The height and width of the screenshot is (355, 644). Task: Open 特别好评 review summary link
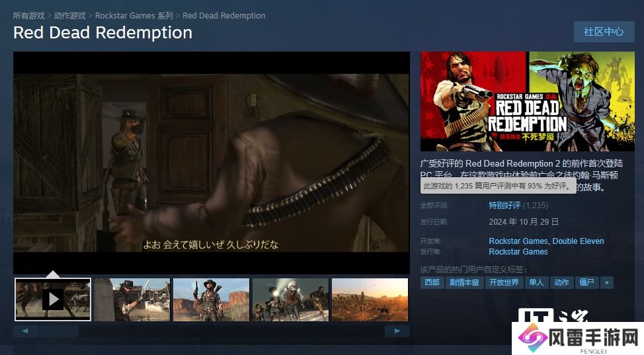[504, 205]
